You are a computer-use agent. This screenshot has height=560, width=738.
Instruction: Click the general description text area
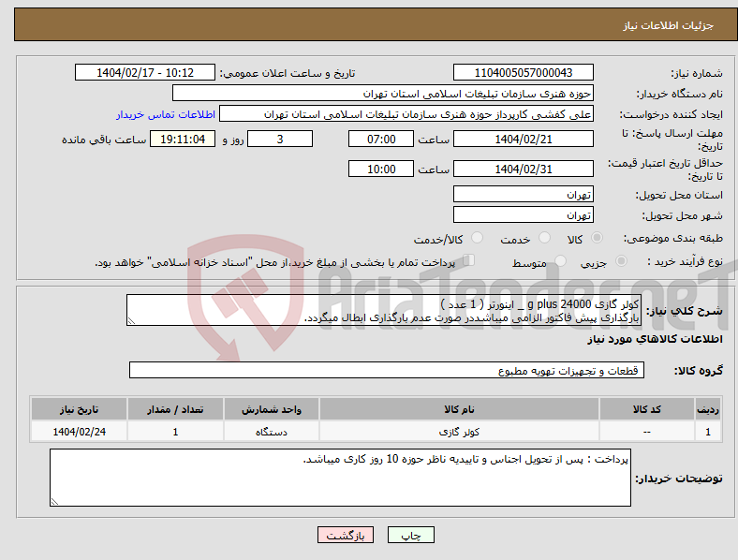[384, 310]
